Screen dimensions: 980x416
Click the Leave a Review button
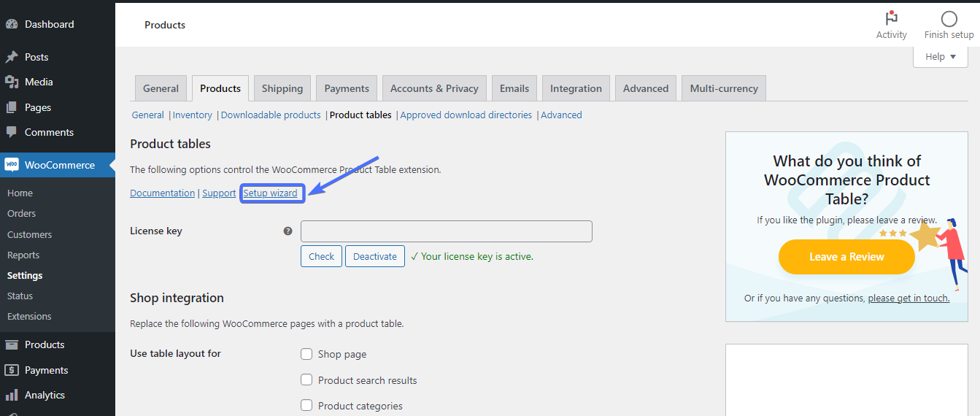(x=846, y=257)
